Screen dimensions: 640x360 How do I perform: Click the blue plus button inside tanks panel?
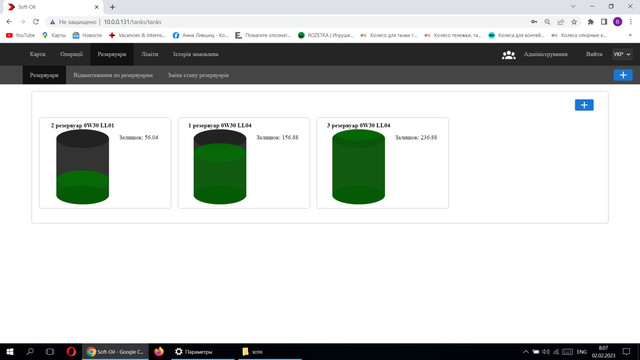pyautogui.click(x=584, y=105)
